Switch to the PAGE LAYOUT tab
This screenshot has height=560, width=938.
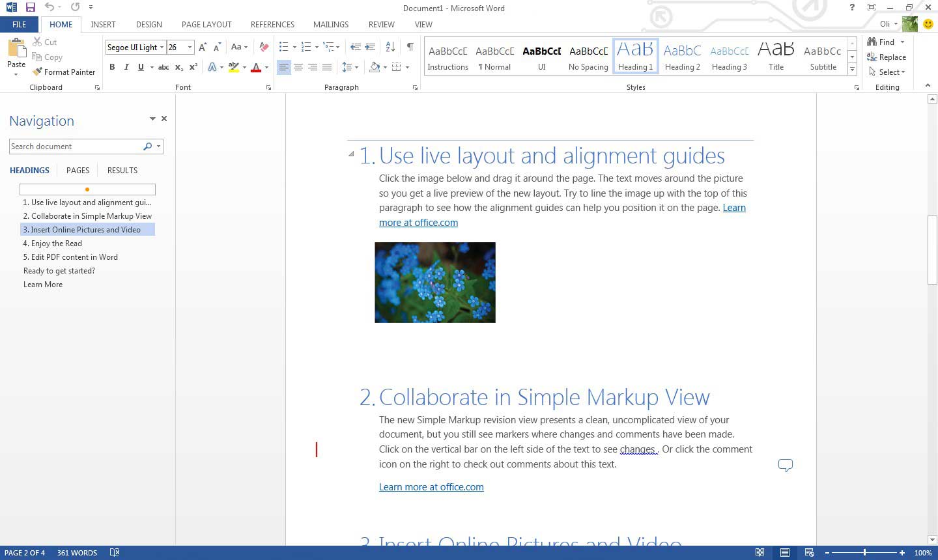click(206, 24)
